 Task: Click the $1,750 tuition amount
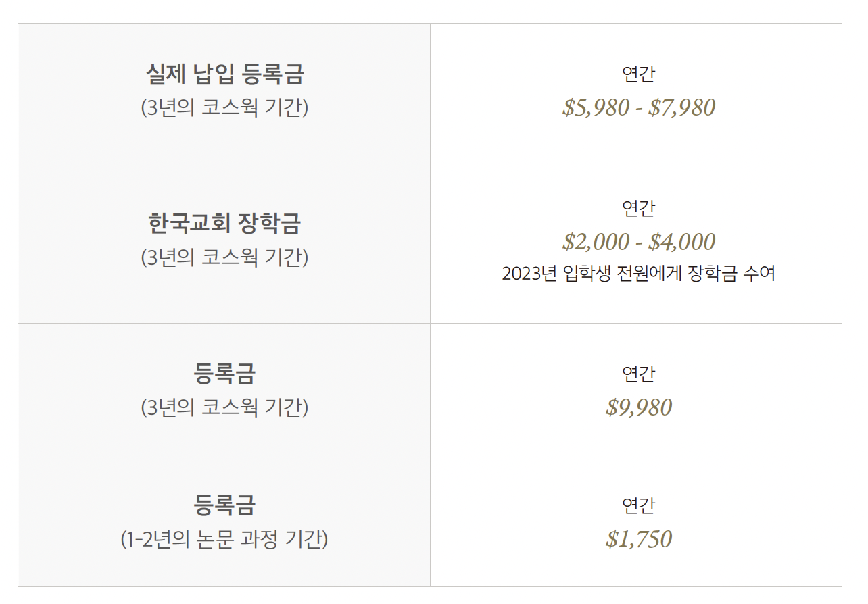[x=638, y=539]
